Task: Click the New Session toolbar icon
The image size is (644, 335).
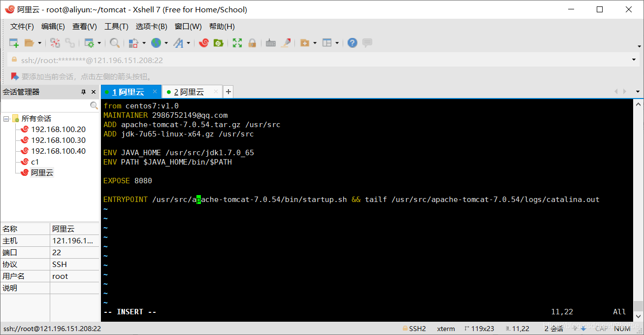Action: [14, 43]
